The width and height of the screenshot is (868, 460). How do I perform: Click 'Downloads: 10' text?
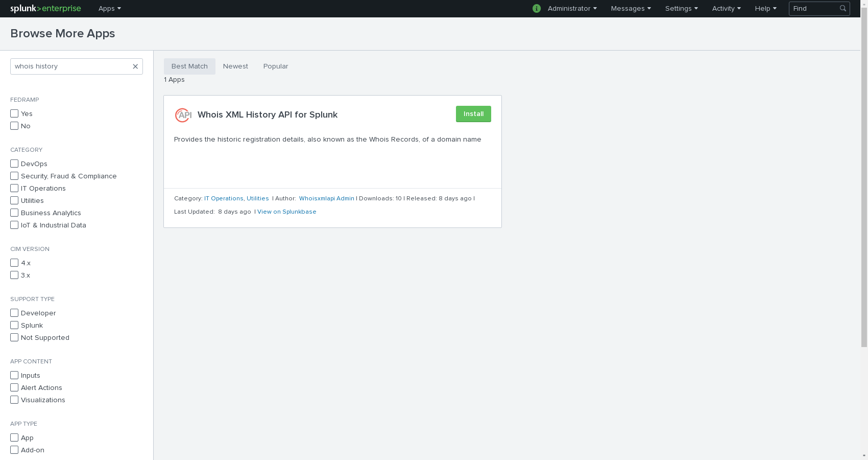[380, 198]
